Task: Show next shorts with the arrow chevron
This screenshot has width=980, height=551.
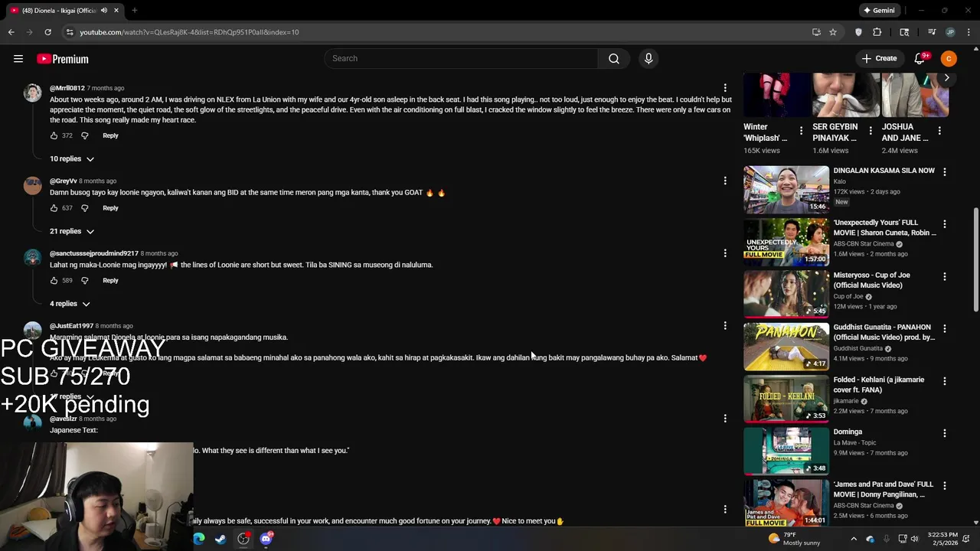Action: pos(947,78)
